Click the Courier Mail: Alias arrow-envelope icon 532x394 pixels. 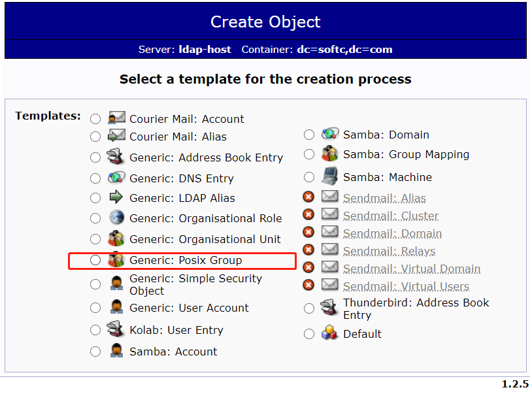click(116, 135)
